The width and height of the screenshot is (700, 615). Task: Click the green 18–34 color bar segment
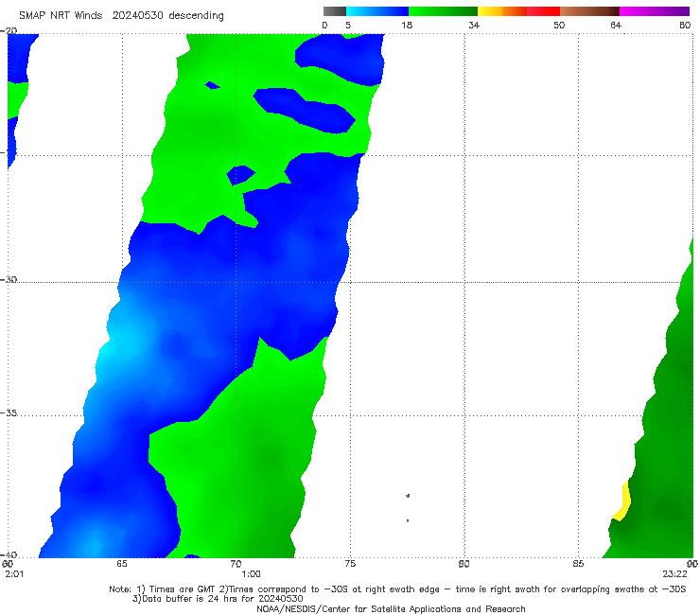443,11
